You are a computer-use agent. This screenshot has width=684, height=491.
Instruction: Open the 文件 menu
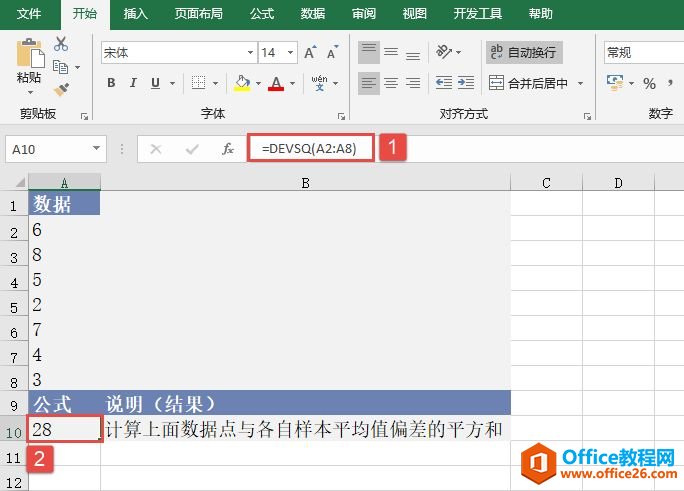[x=30, y=14]
